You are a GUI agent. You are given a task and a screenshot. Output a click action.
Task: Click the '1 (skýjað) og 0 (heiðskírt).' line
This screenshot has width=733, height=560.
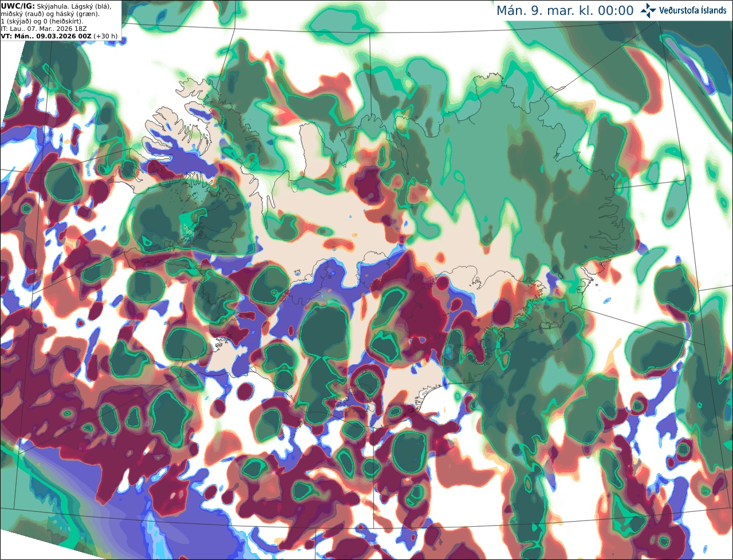click(42, 21)
